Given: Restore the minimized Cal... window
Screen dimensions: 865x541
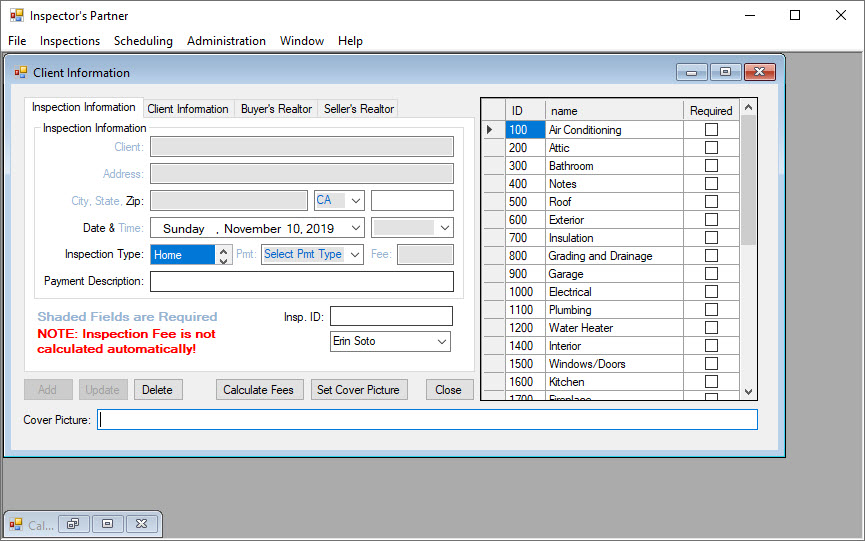Looking at the screenshot, I should tap(73, 523).
